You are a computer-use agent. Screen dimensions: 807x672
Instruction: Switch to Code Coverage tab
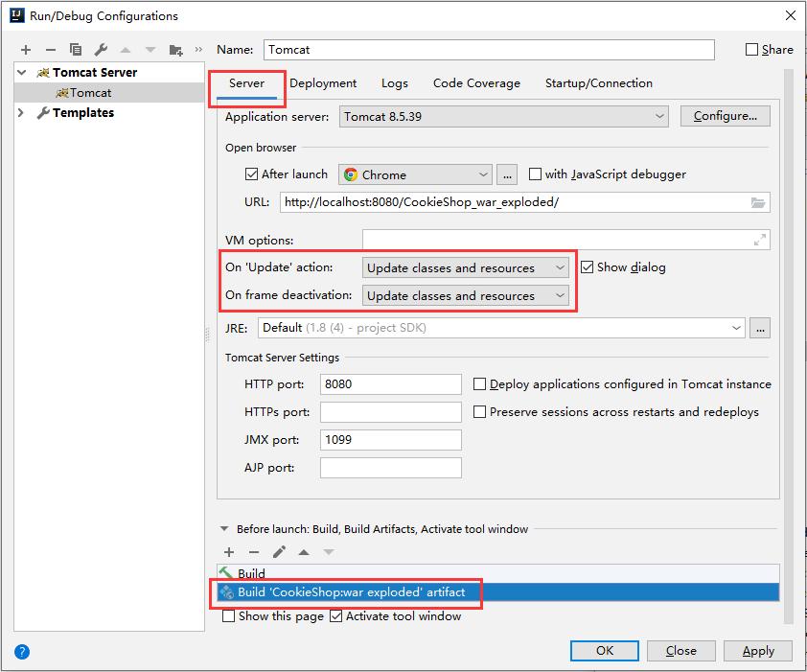(476, 83)
